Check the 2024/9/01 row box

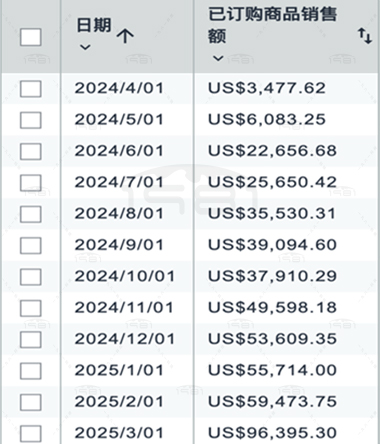tap(31, 245)
